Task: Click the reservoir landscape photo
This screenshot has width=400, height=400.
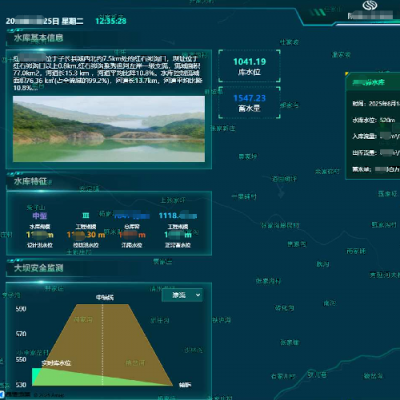Action: (x=109, y=129)
